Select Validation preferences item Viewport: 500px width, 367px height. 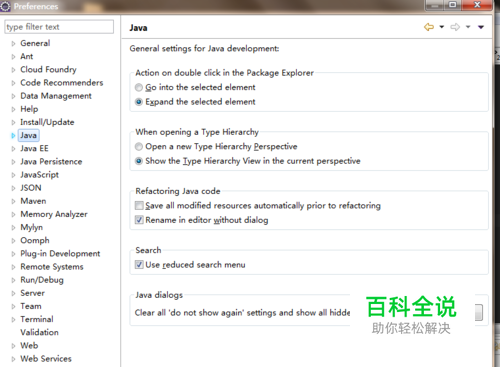point(39,332)
